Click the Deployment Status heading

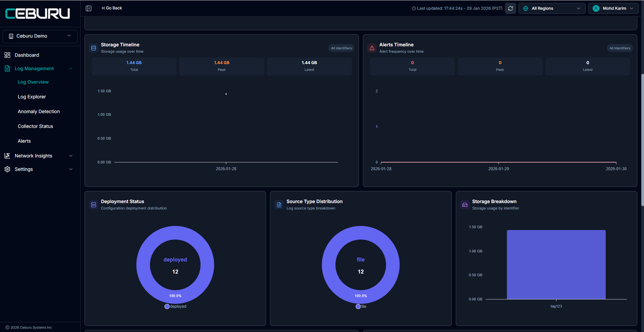(x=122, y=201)
